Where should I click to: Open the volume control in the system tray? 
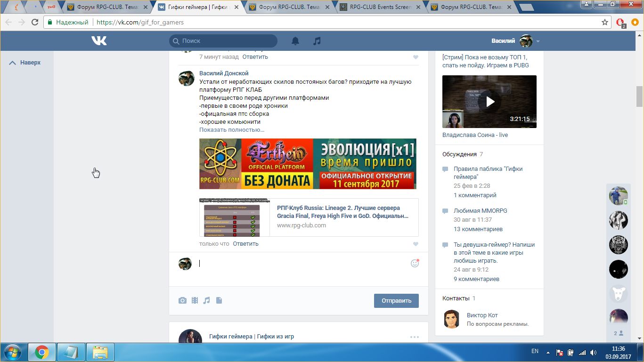[594, 352]
